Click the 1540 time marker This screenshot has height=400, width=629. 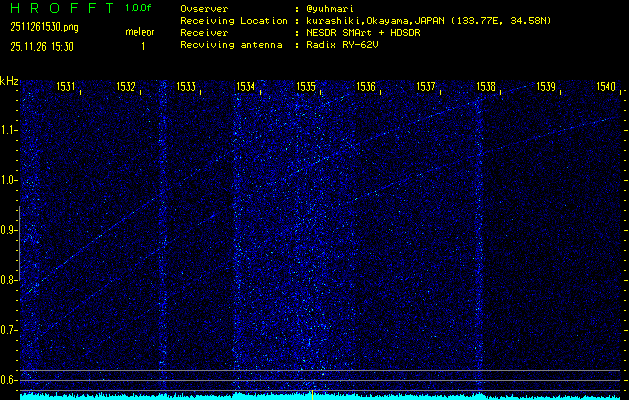[x=606, y=87]
